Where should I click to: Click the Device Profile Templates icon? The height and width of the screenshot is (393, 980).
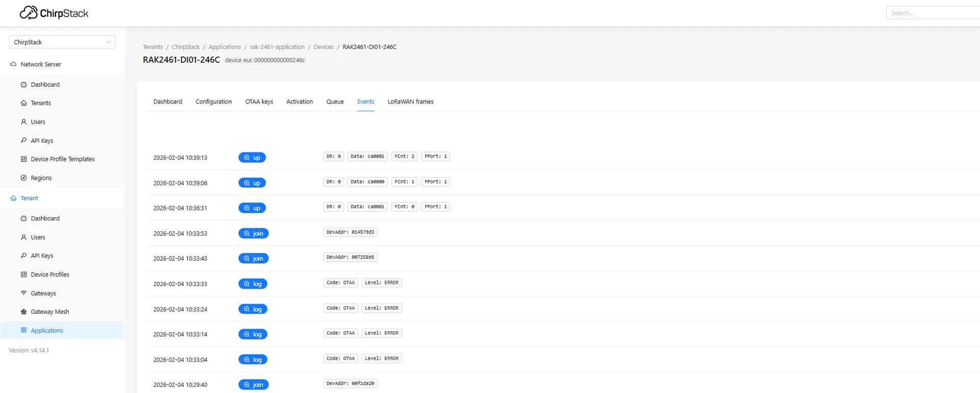click(23, 159)
